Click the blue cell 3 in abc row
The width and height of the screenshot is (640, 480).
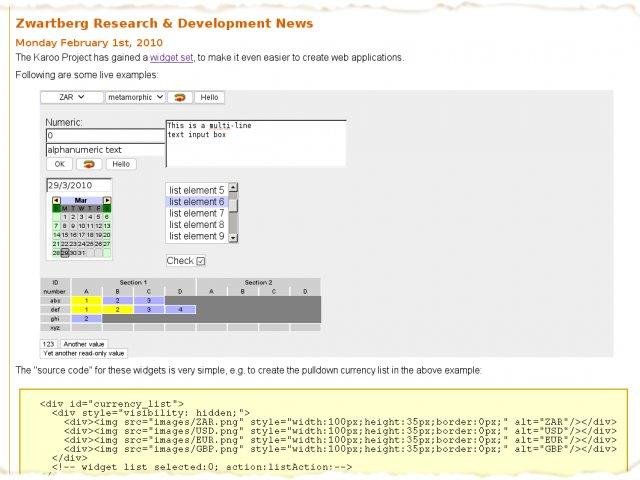pos(149,301)
